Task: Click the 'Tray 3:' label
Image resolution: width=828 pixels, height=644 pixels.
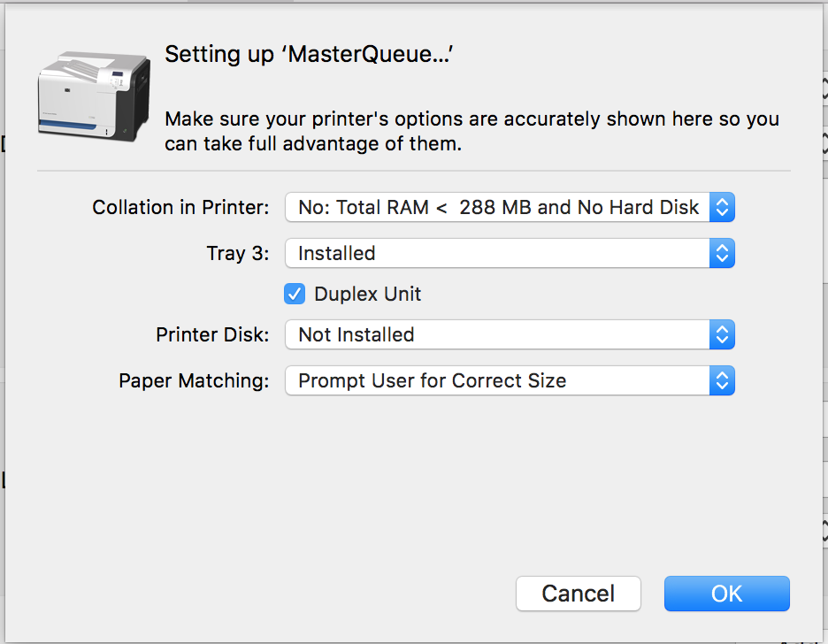Action: coord(238,253)
